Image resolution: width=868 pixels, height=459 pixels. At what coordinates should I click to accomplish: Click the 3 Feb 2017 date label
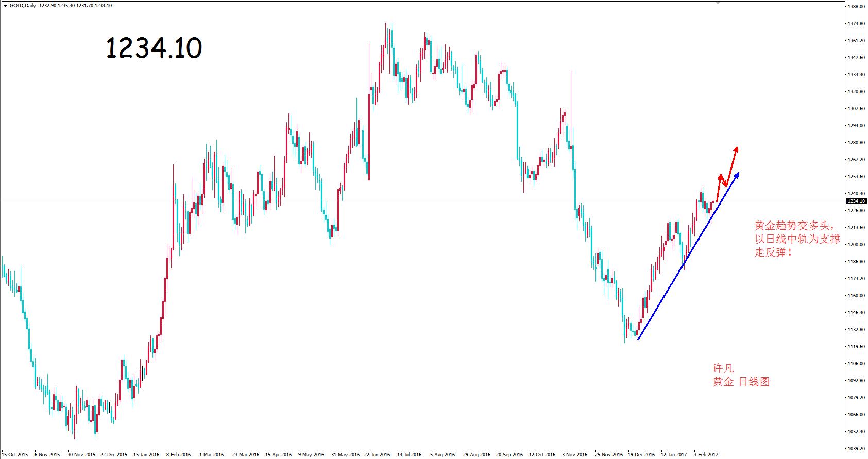[706, 455]
